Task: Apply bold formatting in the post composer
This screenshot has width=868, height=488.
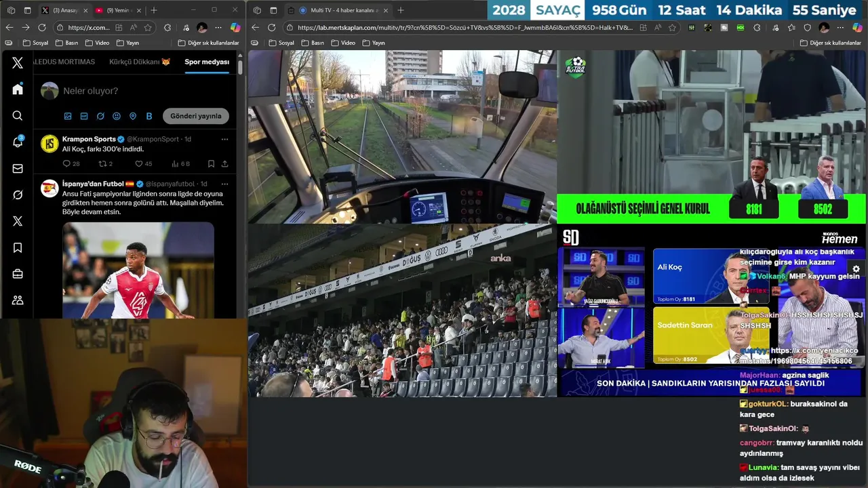Action: [149, 116]
